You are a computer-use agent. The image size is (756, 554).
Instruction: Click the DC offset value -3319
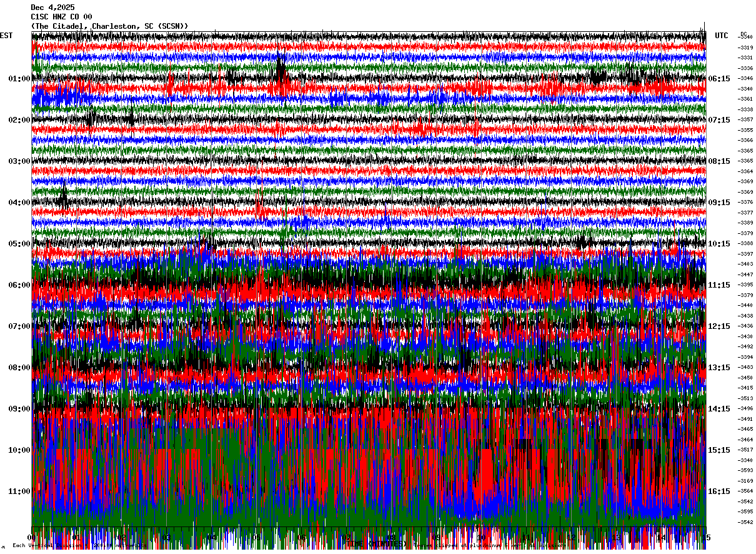tap(746, 48)
